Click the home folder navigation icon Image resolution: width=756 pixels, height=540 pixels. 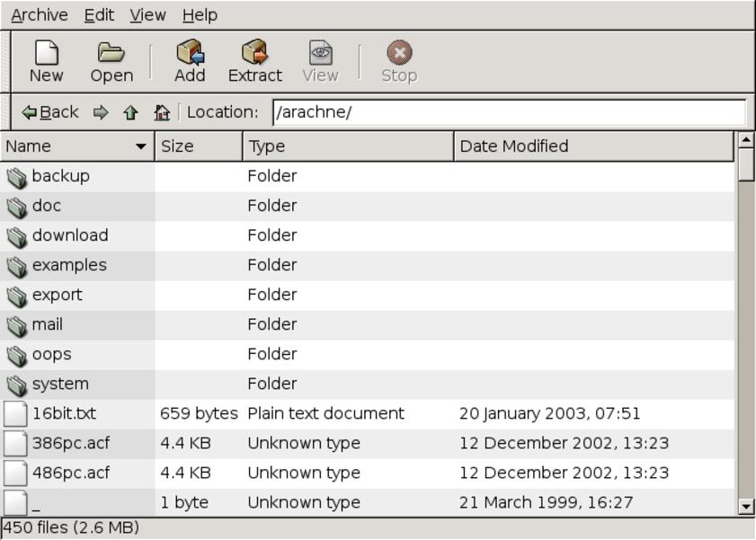162,112
